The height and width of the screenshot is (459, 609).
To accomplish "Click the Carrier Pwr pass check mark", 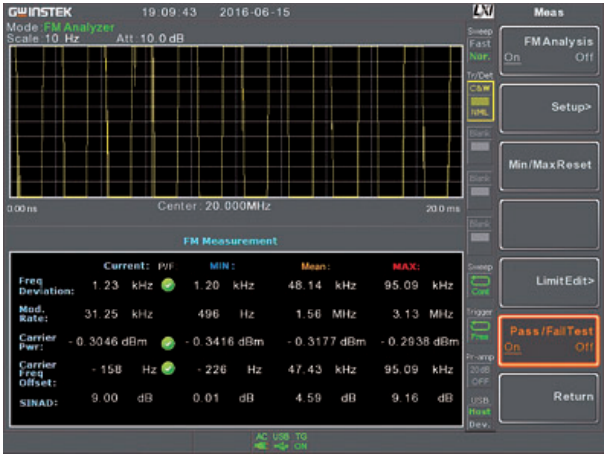I will pyautogui.click(x=168, y=343).
